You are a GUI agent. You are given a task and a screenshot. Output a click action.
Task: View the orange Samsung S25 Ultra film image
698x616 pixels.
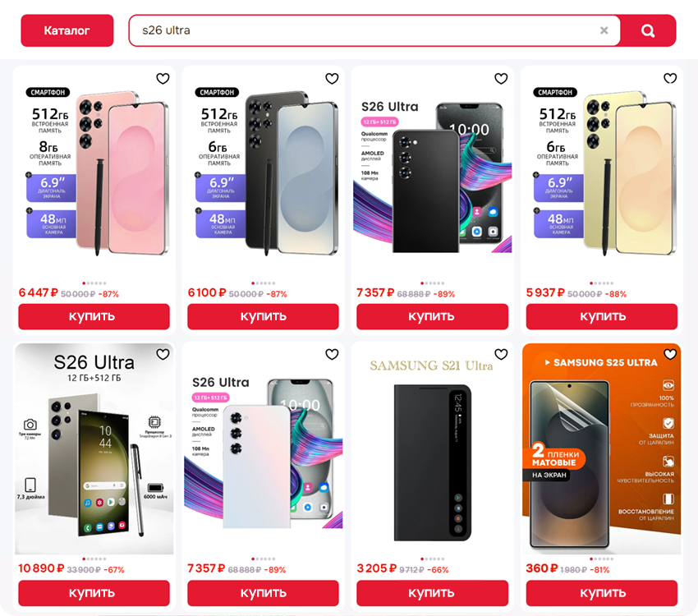[x=602, y=448]
